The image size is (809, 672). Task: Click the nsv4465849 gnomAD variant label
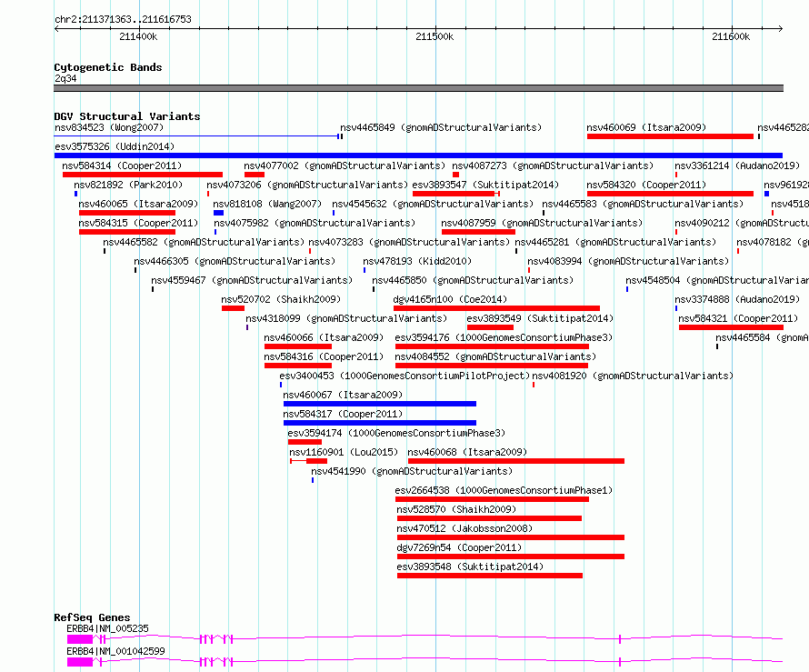[x=441, y=127]
